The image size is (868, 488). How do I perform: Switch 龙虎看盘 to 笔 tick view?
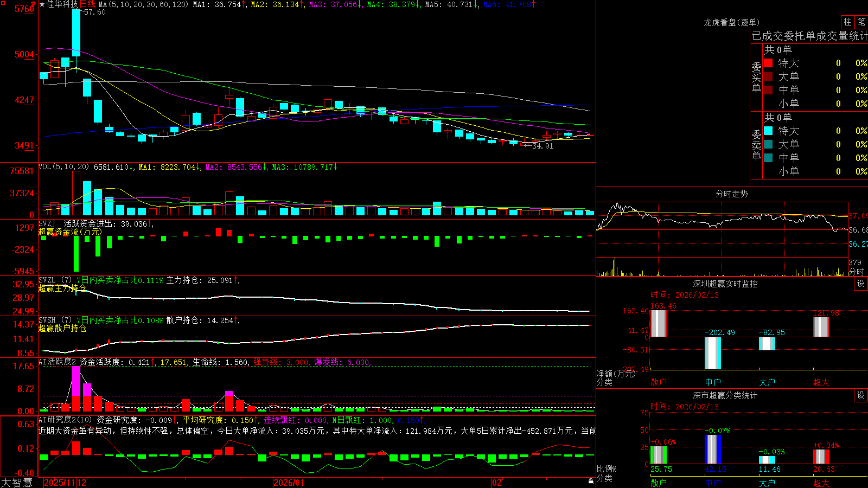861,22
